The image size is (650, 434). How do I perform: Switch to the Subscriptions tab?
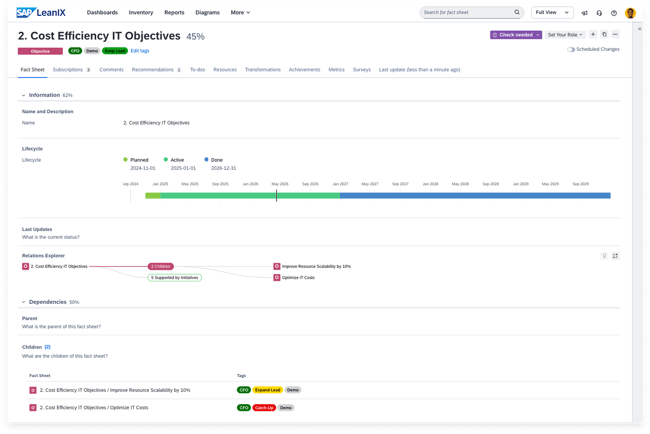pos(71,70)
